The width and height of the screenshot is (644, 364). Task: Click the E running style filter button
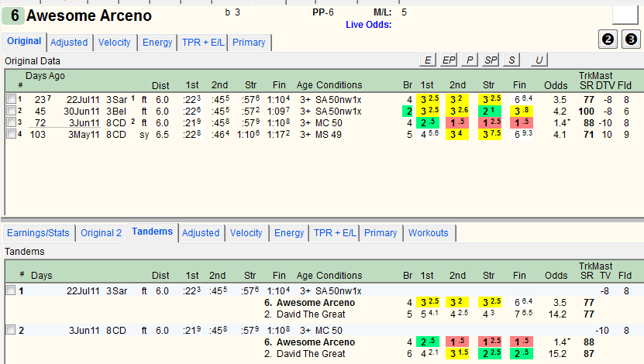pos(428,60)
